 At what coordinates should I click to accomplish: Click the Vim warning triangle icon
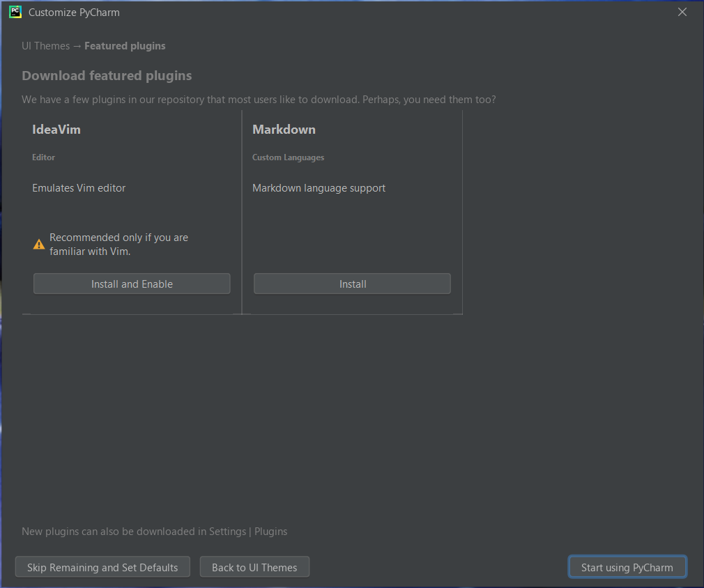(x=39, y=244)
